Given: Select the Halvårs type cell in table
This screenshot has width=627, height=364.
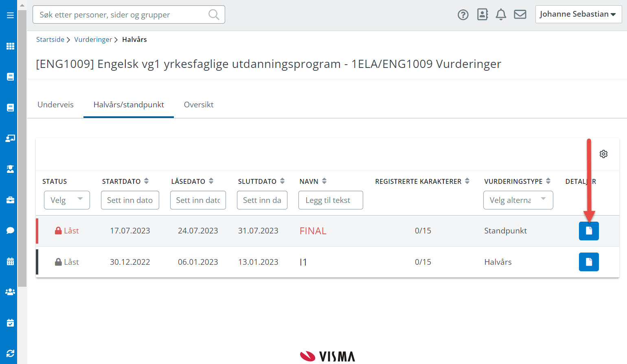Looking at the screenshot, I should (498, 262).
